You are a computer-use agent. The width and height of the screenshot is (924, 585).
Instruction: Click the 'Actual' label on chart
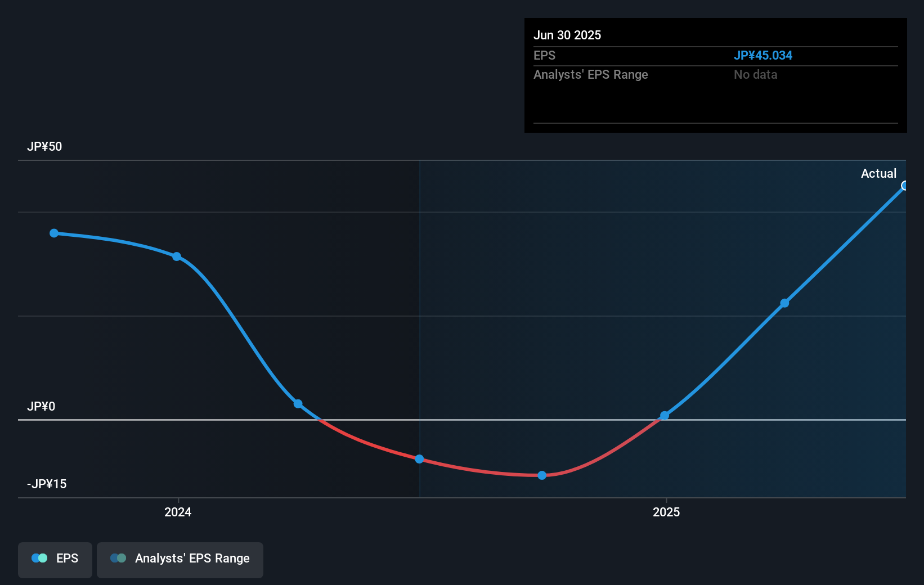(x=878, y=174)
